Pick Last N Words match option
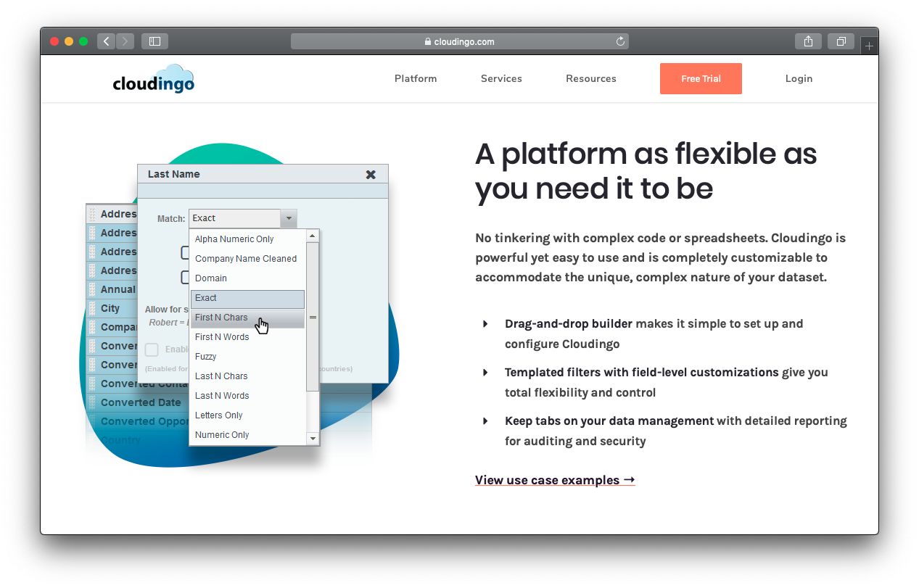Image resolution: width=919 pixels, height=588 pixels. tap(248, 396)
